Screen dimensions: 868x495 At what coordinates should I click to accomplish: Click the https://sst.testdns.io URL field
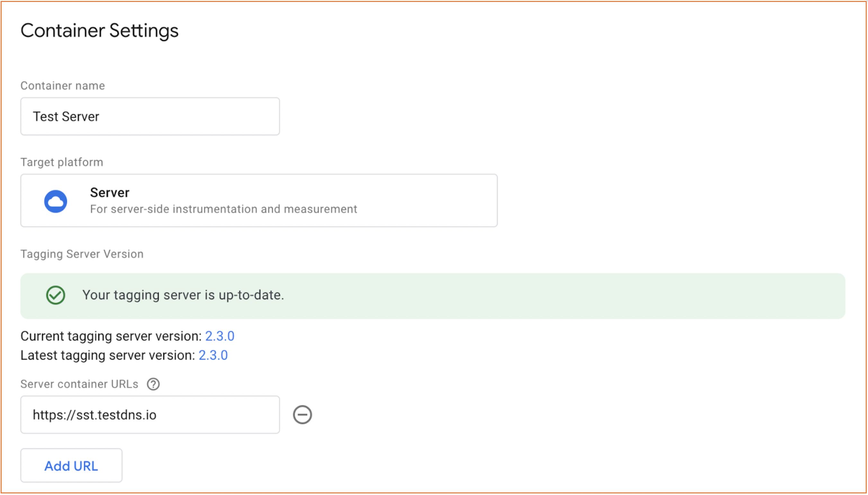point(149,414)
